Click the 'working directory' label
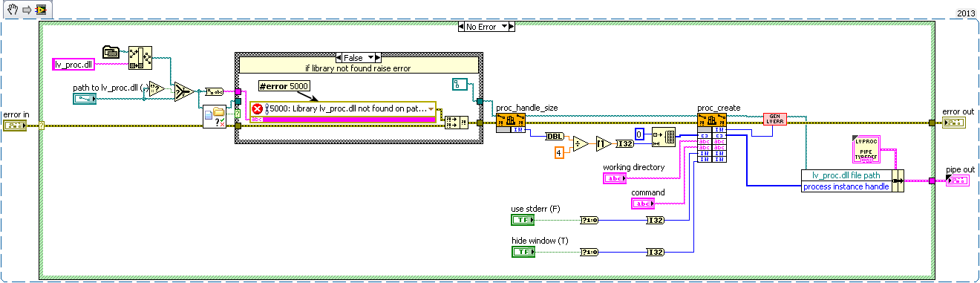 point(633,167)
